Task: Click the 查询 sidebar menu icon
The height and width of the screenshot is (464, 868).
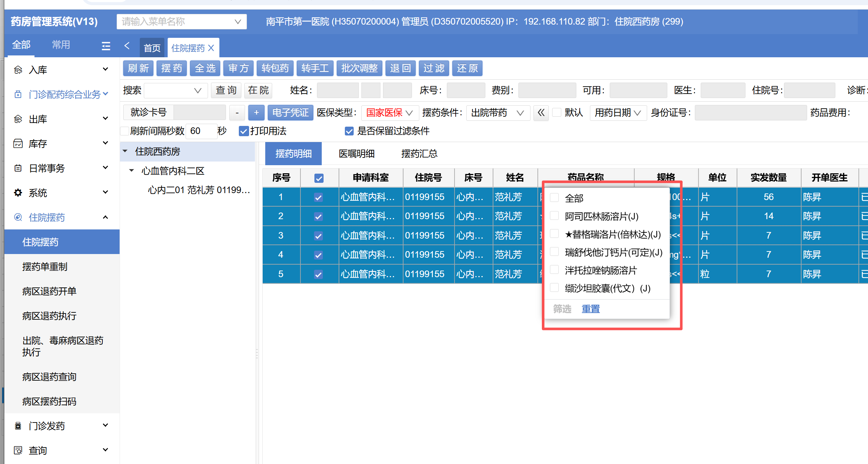Action: (x=18, y=450)
